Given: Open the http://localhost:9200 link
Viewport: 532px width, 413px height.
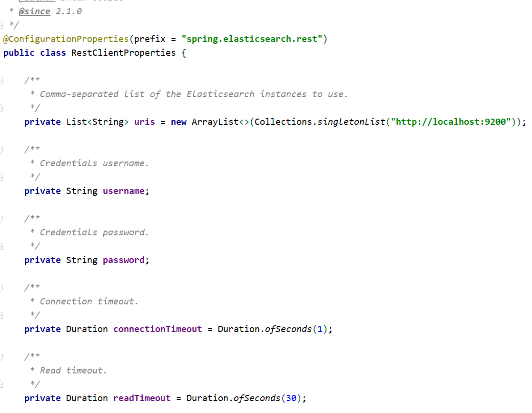Looking at the screenshot, I should tap(451, 122).
